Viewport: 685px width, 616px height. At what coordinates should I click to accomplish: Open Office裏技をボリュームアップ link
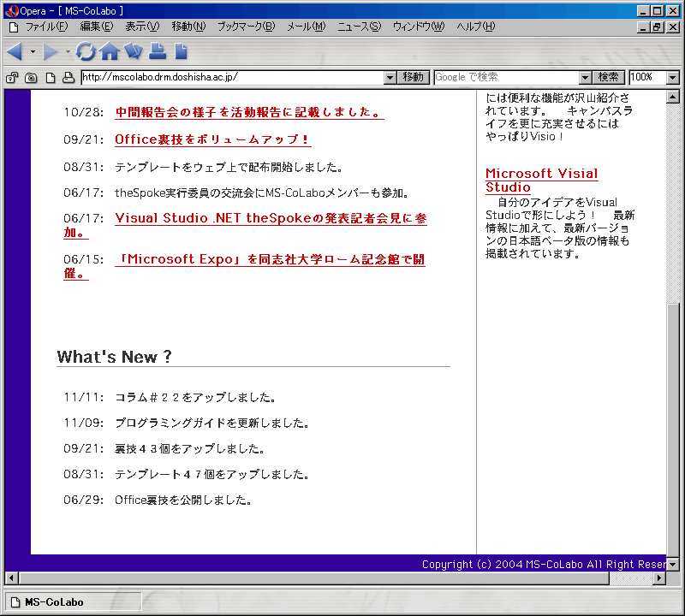point(212,139)
